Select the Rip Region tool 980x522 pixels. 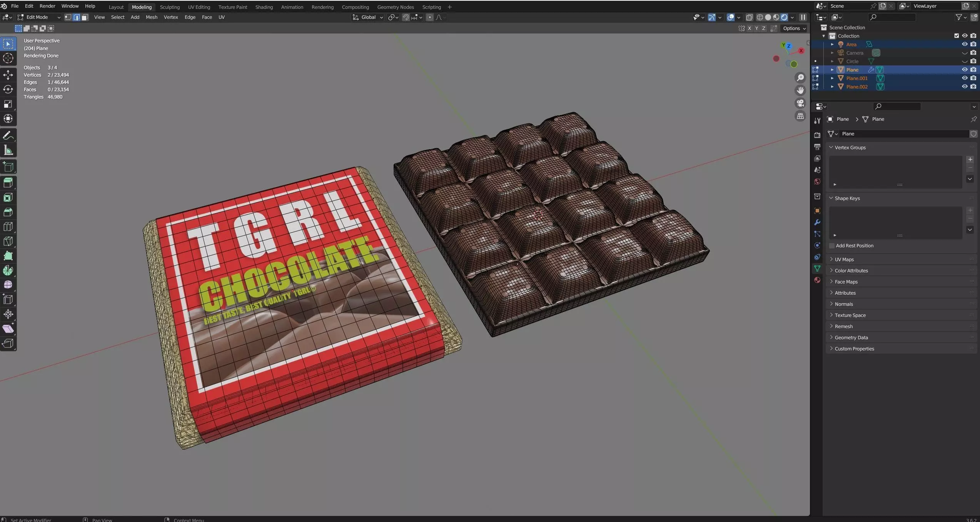click(8, 344)
